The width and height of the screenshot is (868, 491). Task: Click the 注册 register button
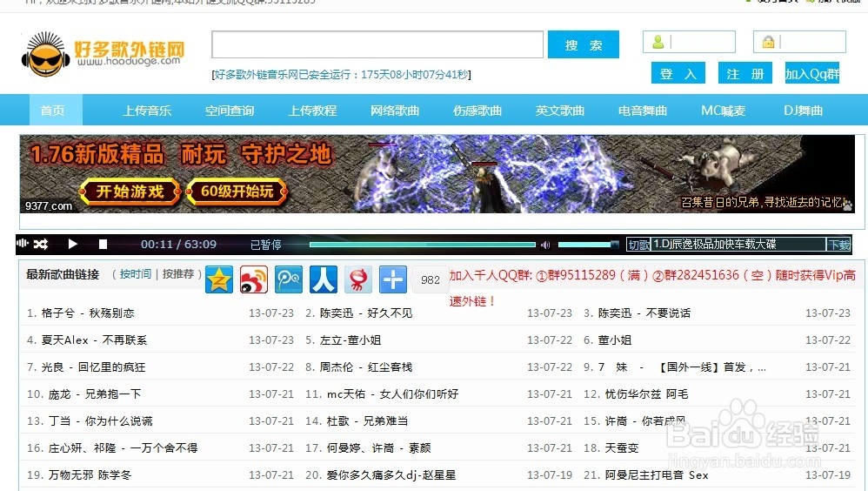(x=745, y=73)
